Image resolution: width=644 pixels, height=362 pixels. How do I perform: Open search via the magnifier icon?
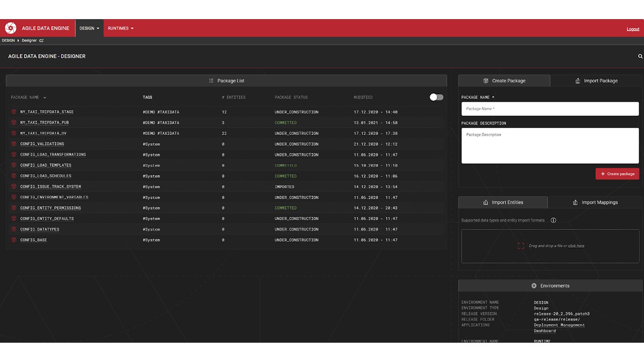pos(640,56)
